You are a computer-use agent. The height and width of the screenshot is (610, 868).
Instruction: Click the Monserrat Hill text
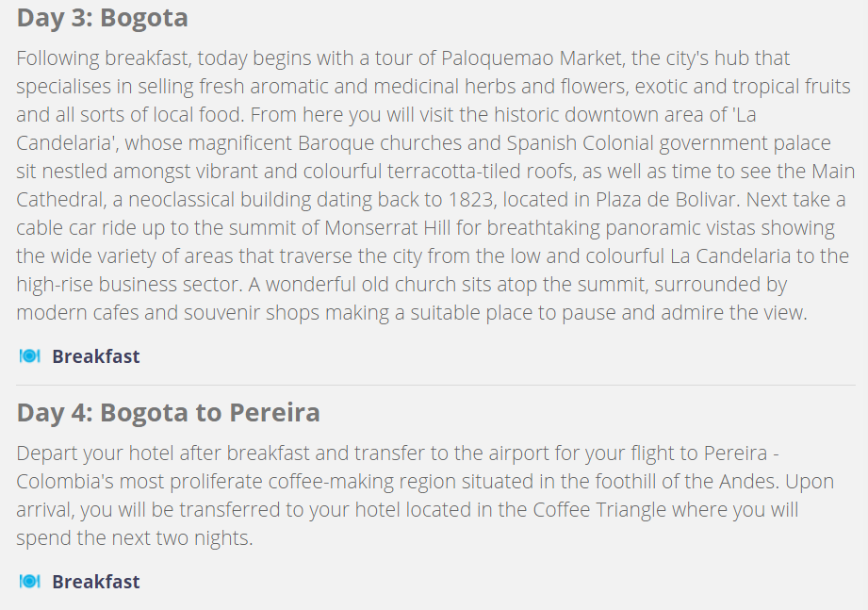(387, 227)
